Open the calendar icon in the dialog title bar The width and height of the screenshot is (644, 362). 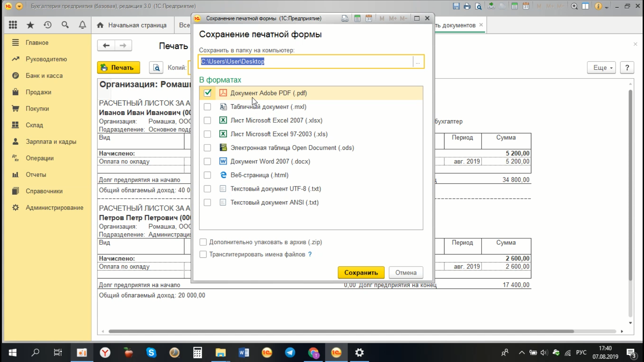coord(369,18)
